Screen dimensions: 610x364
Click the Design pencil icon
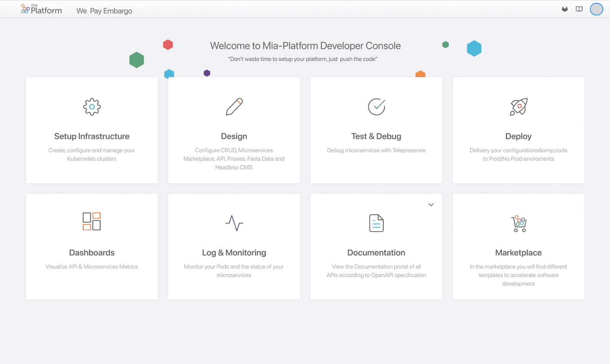(234, 107)
